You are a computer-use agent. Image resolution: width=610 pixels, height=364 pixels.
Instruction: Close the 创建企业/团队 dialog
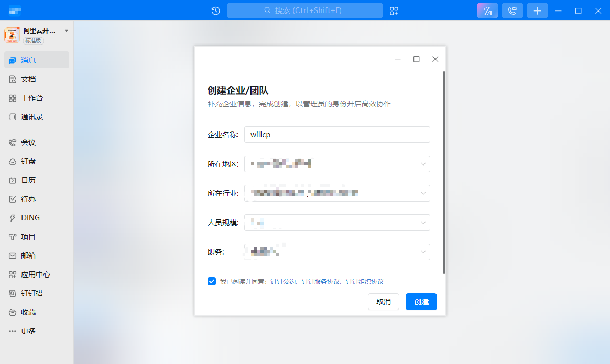point(435,59)
